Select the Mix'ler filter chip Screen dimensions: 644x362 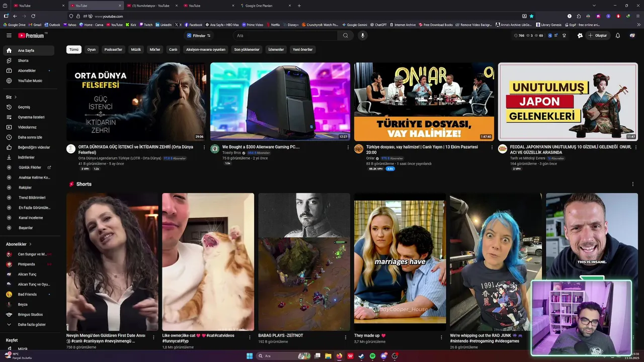155,50
